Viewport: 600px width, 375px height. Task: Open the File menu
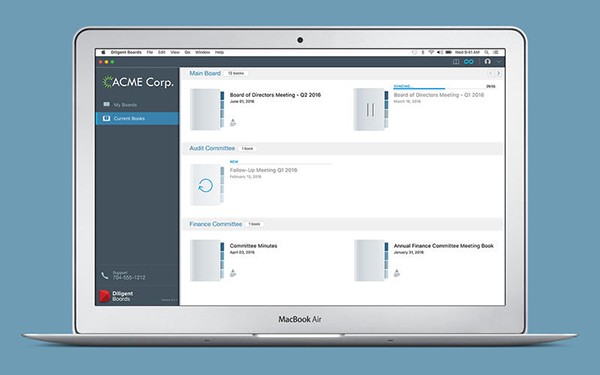pyautogui.click(x=150, y=52)
